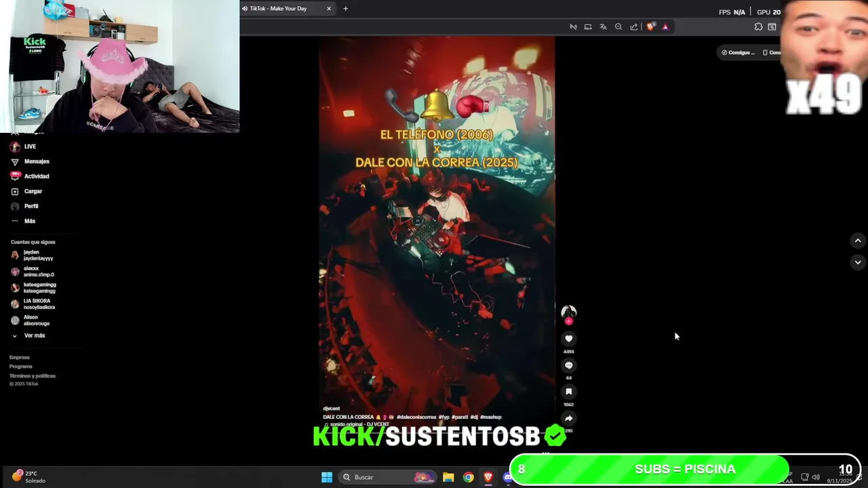Open followed account jayden
Viewport: 868px width, 488px height.
point(33,256)
